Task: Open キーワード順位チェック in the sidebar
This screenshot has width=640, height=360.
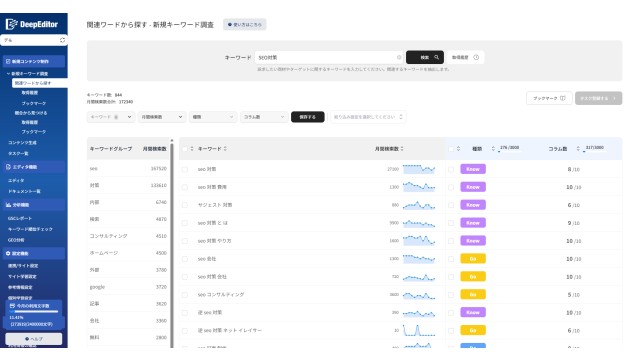Action: coord(30,229)
